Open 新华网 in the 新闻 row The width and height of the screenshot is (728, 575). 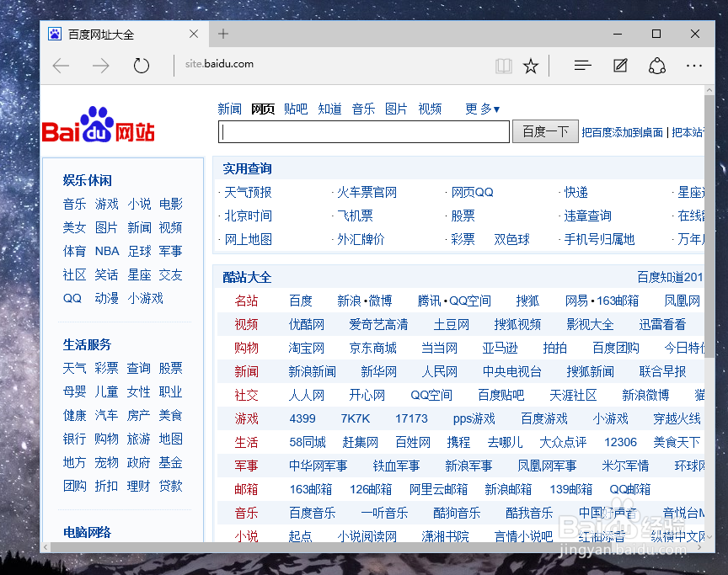(x=379, y=372)
